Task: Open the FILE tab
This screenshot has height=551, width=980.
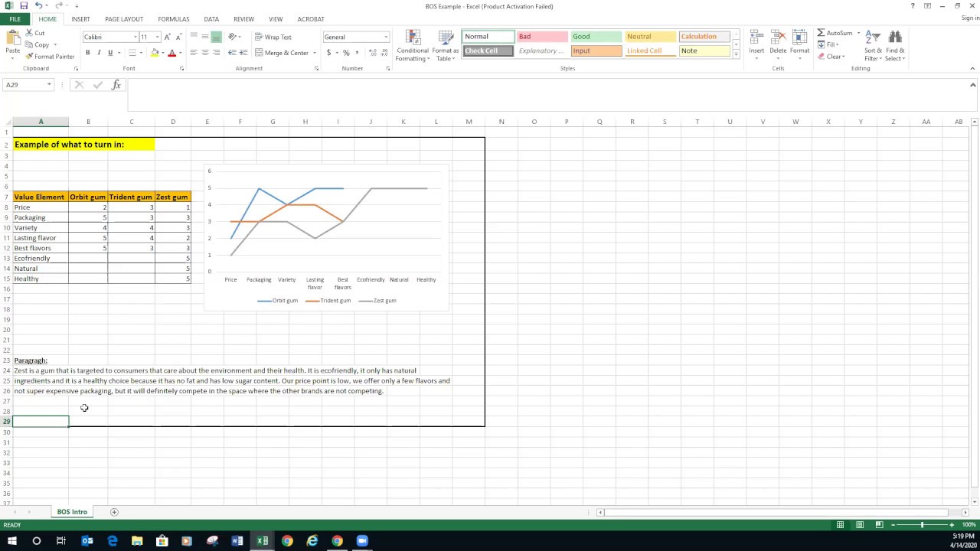Action: pyautogui.click(x=15, y=19)
